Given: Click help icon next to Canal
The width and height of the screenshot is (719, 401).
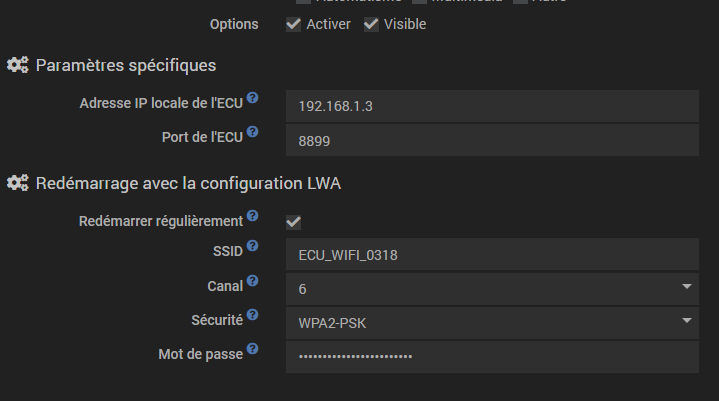Looking at the screenshot, I should pyautogui.click(x=252, y=282).
